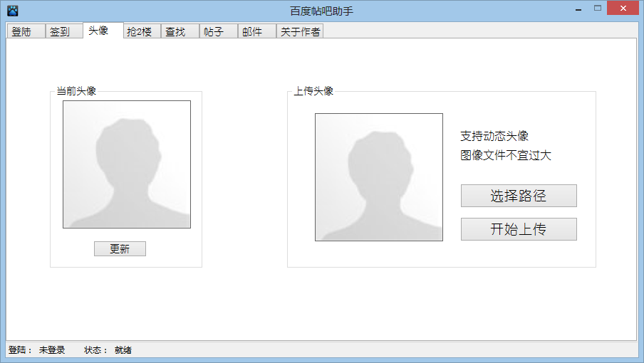This screenshot has height=363, width=644.
Task: Minimize the 百度帖吧助手 window
Action: point(578,9)
